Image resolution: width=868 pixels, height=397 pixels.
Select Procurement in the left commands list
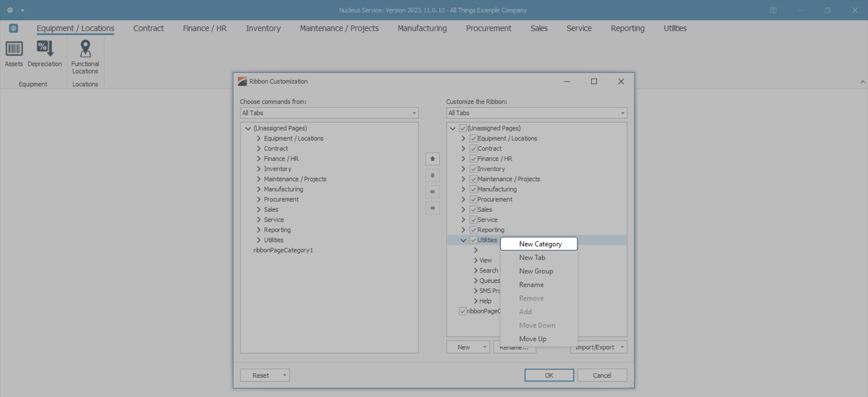click(281, 200)
